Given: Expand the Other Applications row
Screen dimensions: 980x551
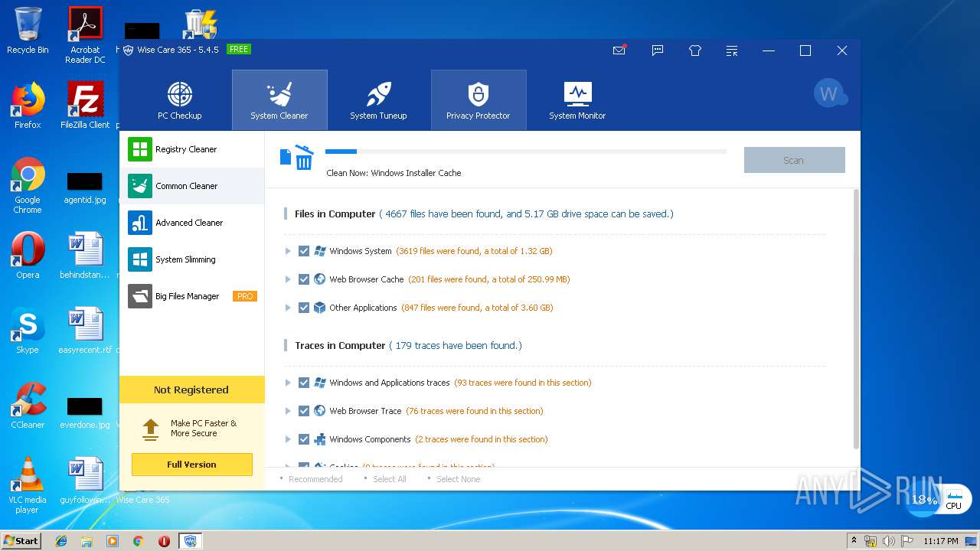Looking at the screenshot, I should (288, 308).
